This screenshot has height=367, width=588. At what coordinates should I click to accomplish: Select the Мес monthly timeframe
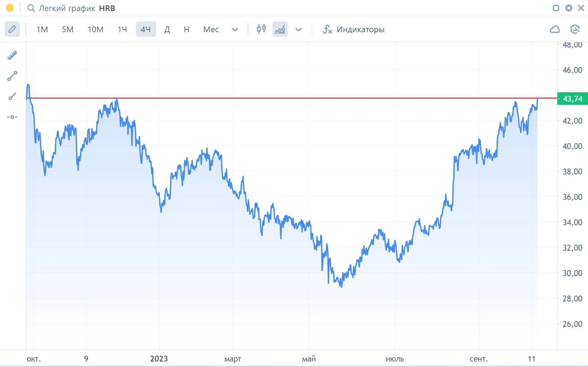point(211,29)
